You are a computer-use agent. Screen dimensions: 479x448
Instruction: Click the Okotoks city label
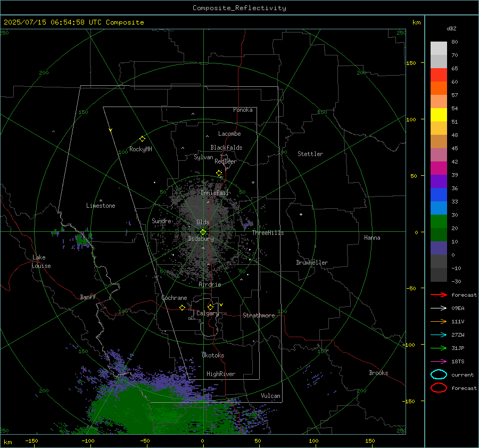[213, 355]
